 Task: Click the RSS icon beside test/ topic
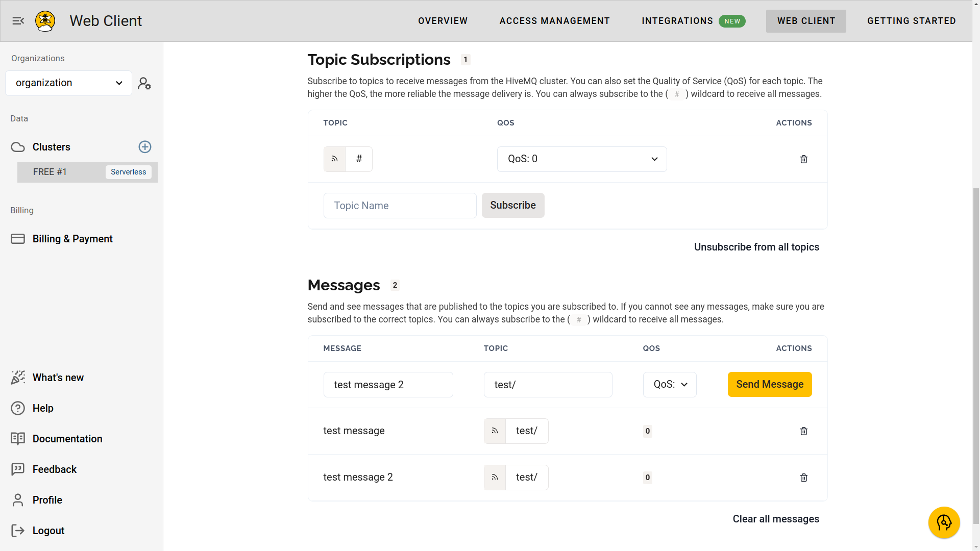point(495,431)
